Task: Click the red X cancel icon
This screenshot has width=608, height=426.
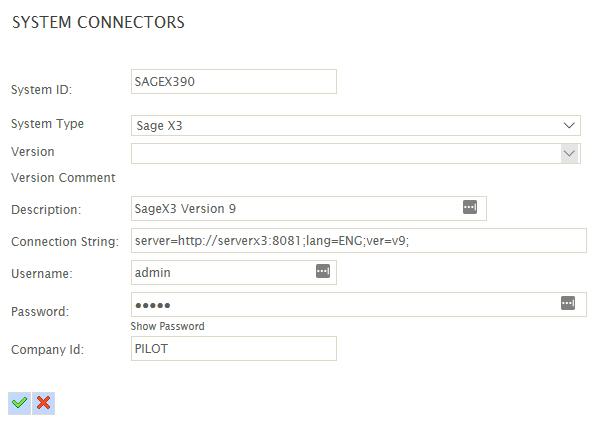Action: (44, 402)
